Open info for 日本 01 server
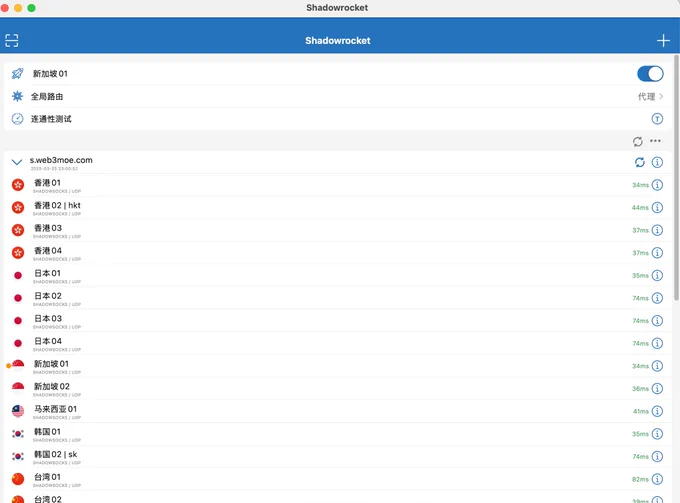Screen dimensions: 680x503 click(x=657, y=275)
